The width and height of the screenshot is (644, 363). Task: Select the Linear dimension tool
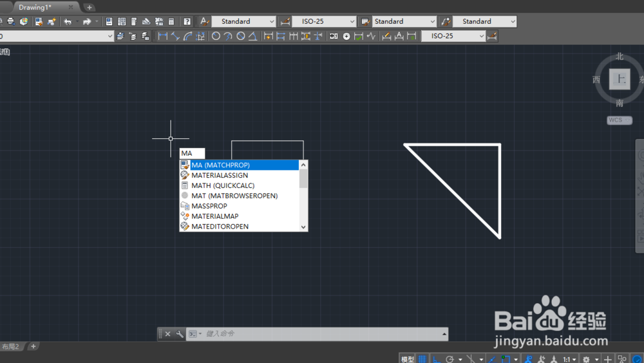point(163,36)
